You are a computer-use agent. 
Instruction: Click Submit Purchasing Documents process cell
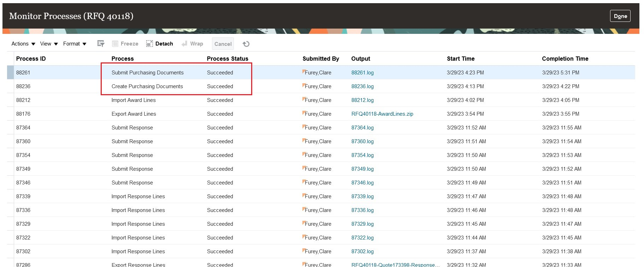(147, 73)
